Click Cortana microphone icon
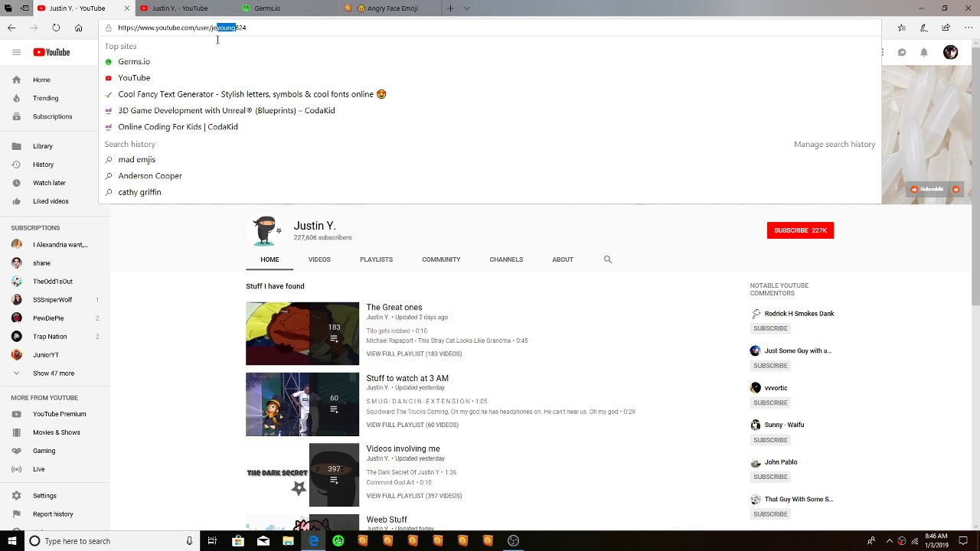 189,541
